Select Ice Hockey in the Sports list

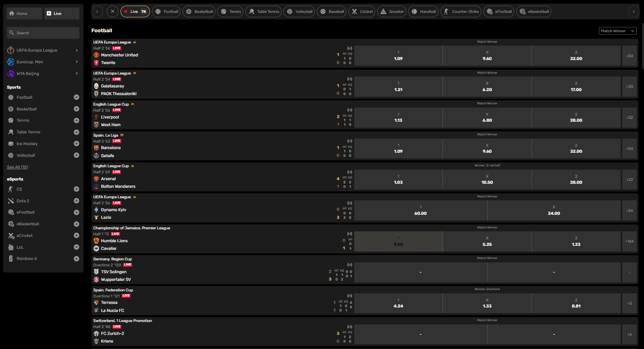coord(27,143)
